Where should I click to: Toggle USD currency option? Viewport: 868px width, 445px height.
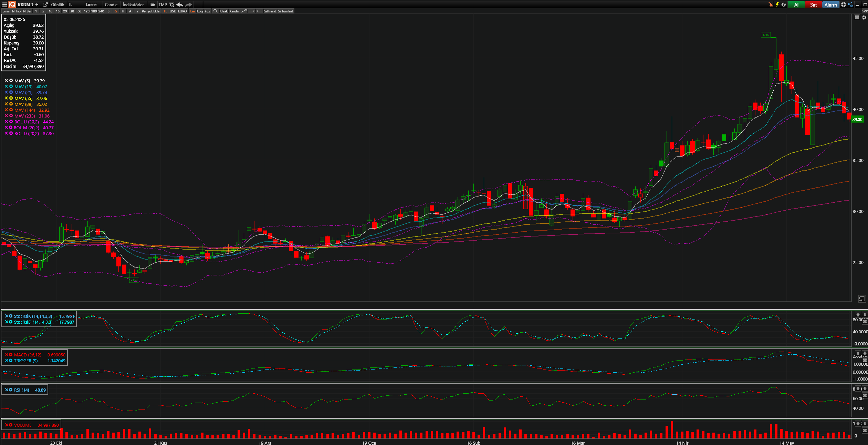(173, 11)
